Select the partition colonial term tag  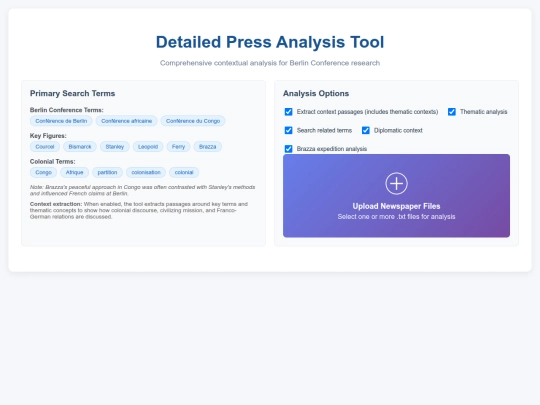pos(107,173)
